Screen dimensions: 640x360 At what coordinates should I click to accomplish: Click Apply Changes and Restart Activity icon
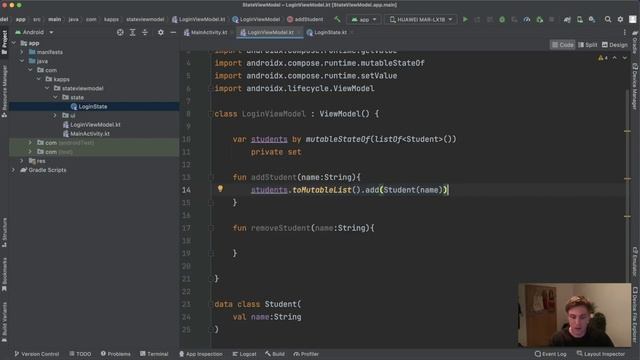tap(477, 19)
